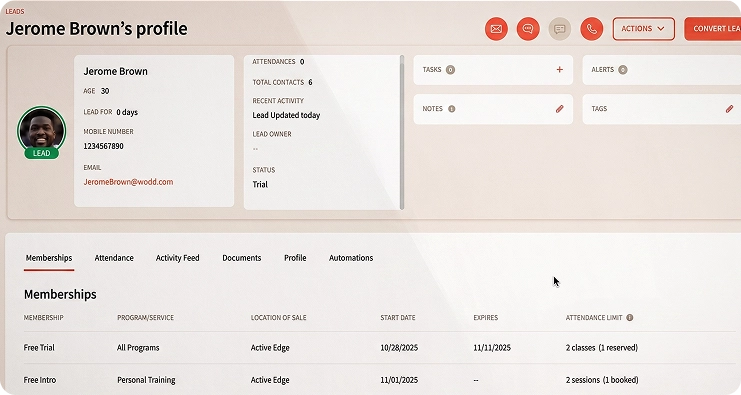Show info icon next to Notes

451,109
